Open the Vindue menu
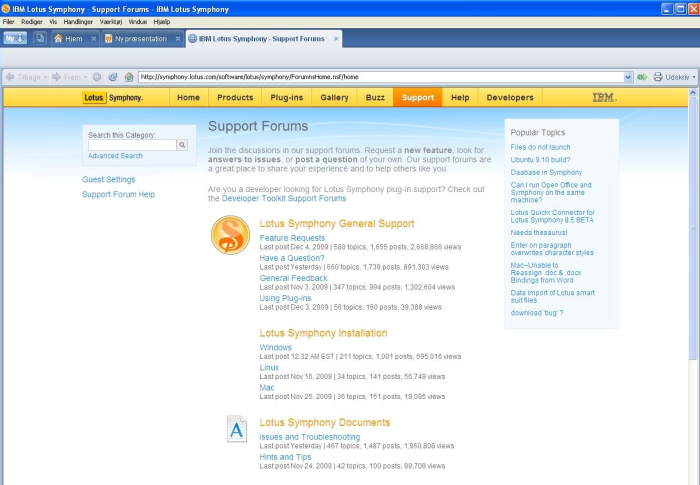Viewport: 700px width, 485px height. click(x=138, y=21)
